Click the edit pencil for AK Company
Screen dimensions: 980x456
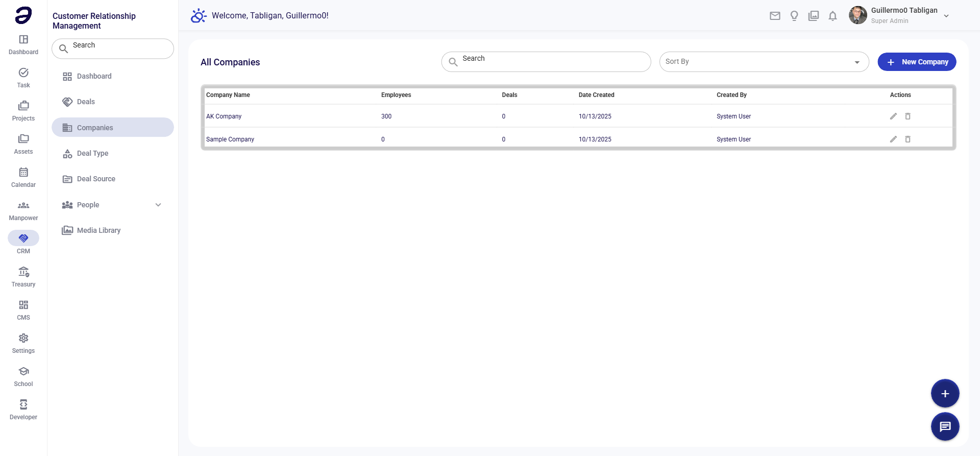coord(893,116)
